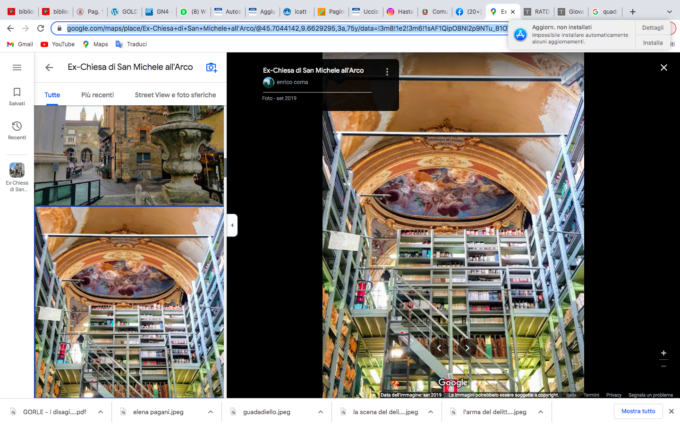This screenshot has width=680, height=425.
Task: Open a new browser tab
Action: pyautogui.click(x=632, y=12)
